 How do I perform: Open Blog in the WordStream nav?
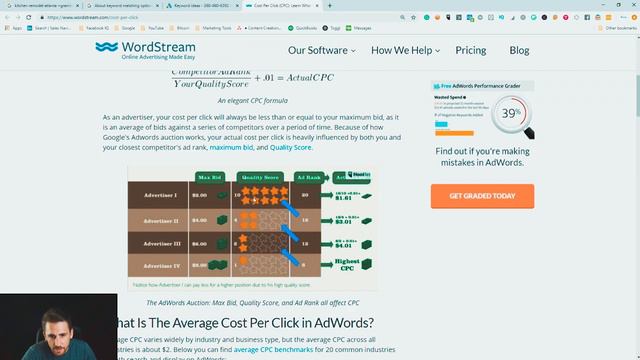point(519,50)
